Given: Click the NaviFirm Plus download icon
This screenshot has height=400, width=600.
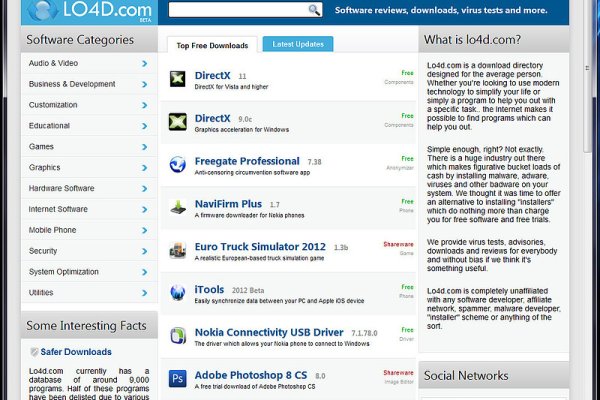Looking at the screenshot, I should (x=177, y=207).
